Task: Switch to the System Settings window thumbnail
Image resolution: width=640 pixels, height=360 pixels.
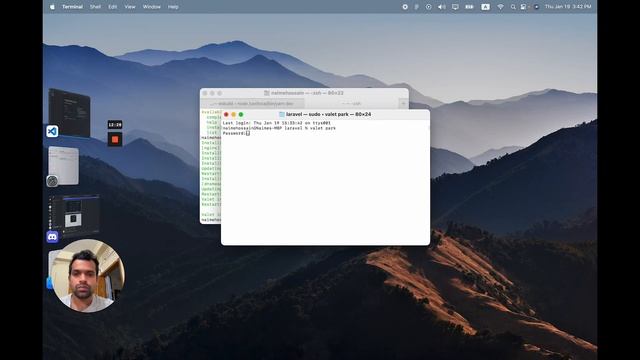Action: point(64,165)
